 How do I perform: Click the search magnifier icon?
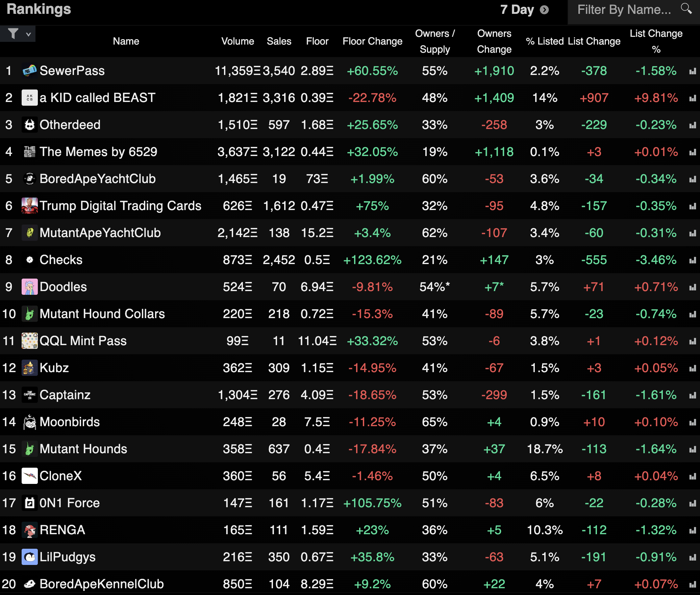point(686,8)
